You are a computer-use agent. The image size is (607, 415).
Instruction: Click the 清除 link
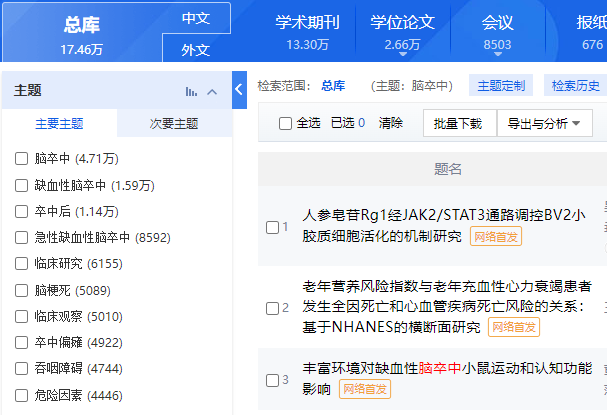(x=391, y=123)
